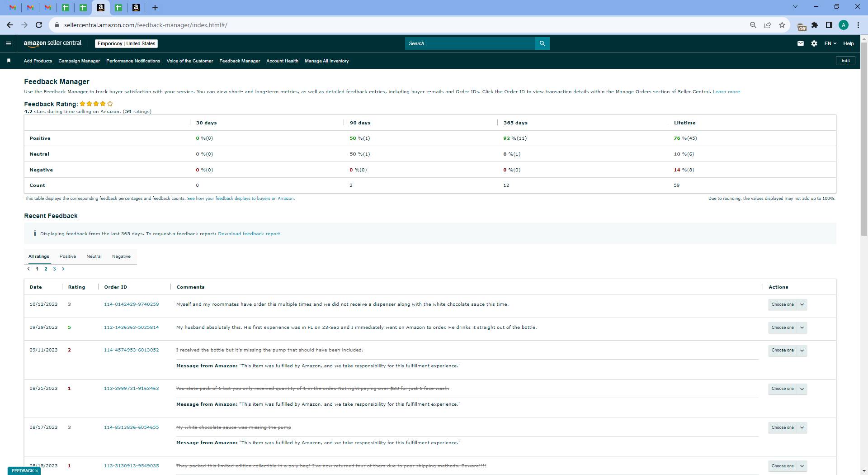
Task: Open a new browser tab
Action: pos(155,8)
